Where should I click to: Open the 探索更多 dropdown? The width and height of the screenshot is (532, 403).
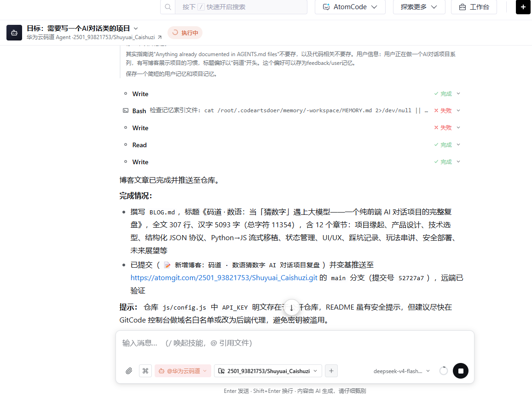(419, 7)
